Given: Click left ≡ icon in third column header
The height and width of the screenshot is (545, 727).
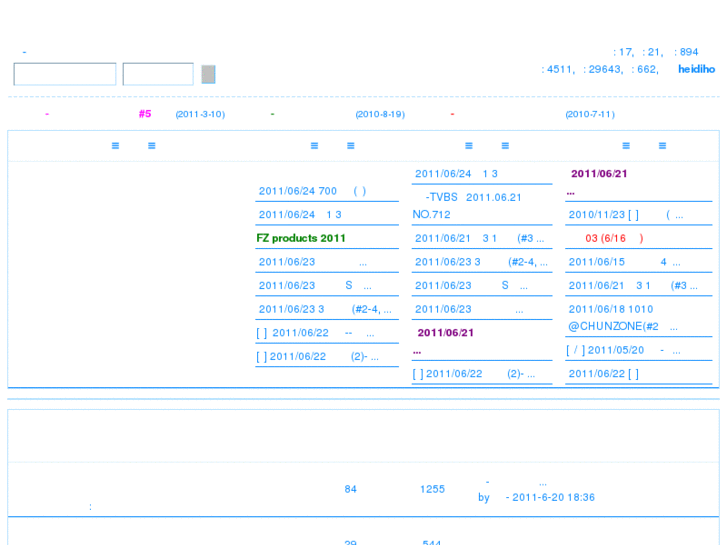Looking at the screenshot, I should click(x=469, y=146).
